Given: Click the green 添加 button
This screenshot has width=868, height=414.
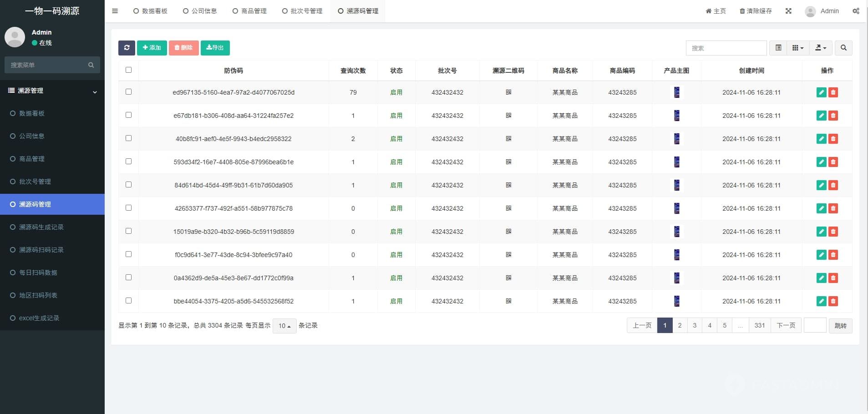Looking at the screenshot, I should click(x=152, y=48).
